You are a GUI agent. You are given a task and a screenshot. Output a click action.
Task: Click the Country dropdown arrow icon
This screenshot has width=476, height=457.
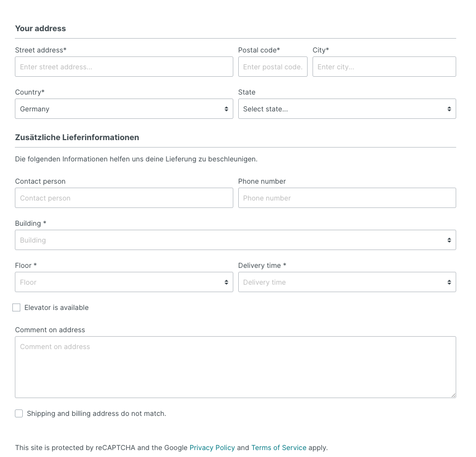coord(226,109)
